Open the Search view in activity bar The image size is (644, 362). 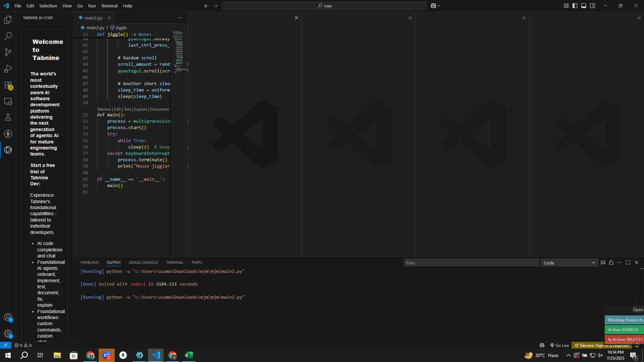point(8,36)
